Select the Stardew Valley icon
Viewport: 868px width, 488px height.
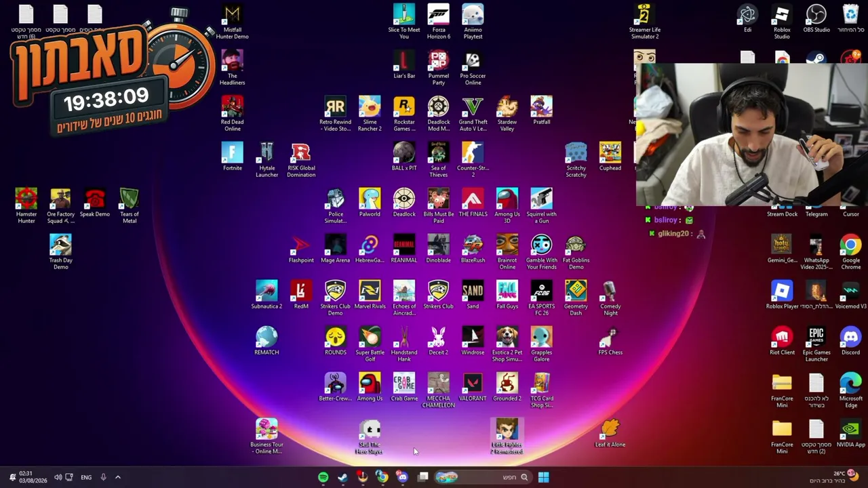507,114
